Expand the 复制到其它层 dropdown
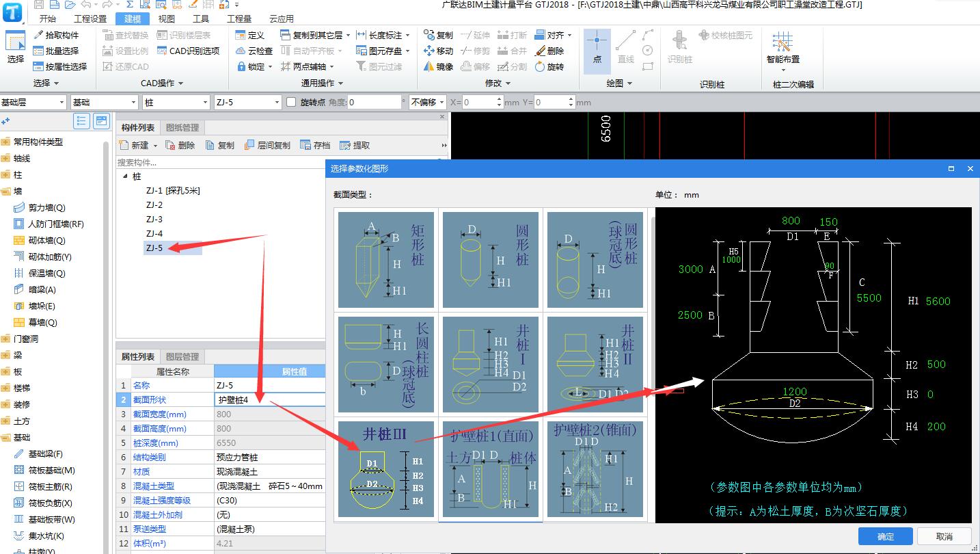The height and width of the screenshot is (554, 980). 348,35
